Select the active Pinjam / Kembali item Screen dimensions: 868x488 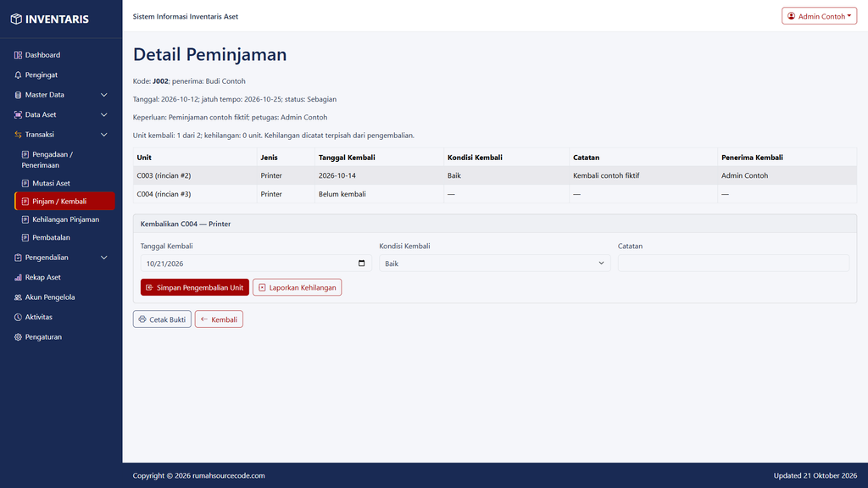point(64,202)
